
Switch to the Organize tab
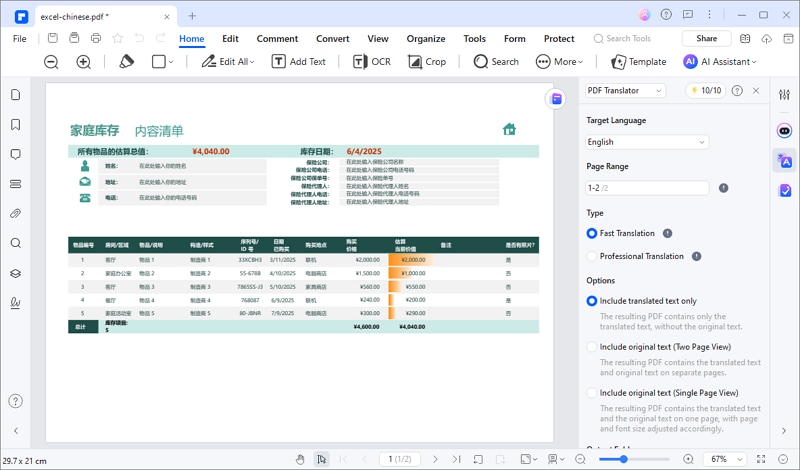point(426,39)
